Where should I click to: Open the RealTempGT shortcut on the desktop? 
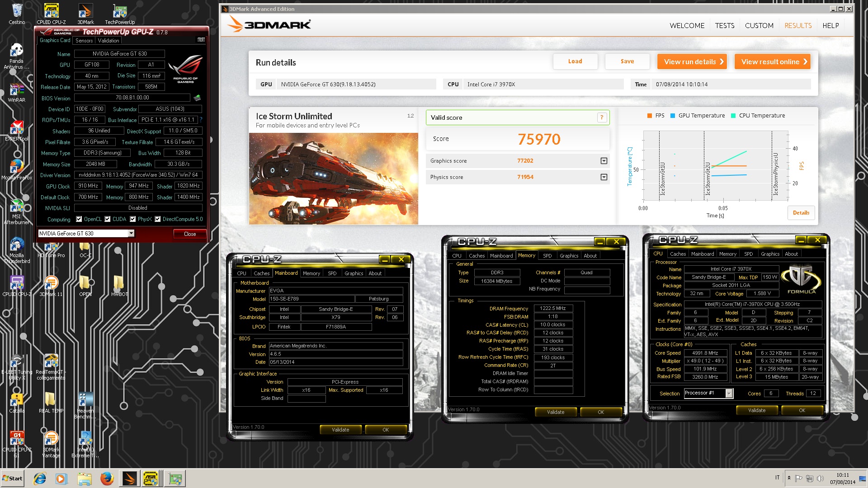(51, 366)
